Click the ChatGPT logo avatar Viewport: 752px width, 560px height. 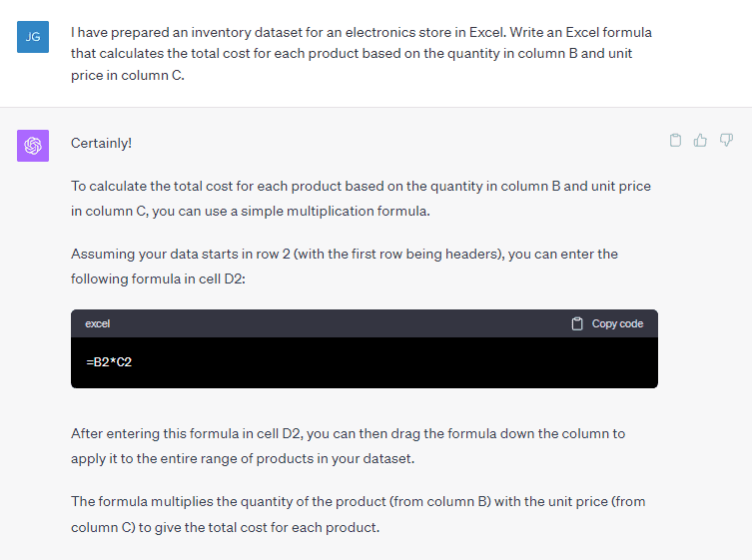point(33,146)
